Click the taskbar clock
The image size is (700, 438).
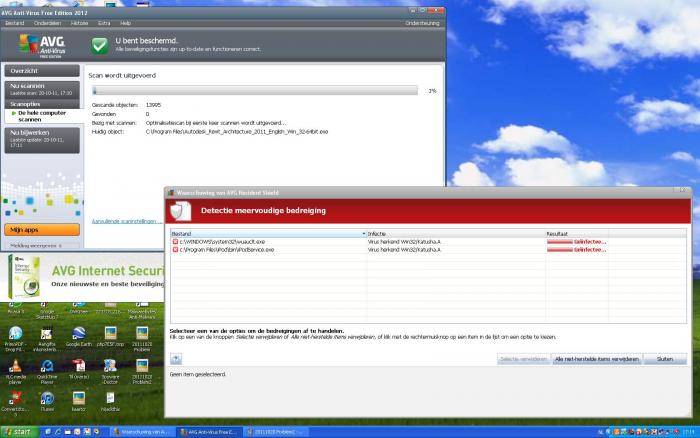coord(688,432)
